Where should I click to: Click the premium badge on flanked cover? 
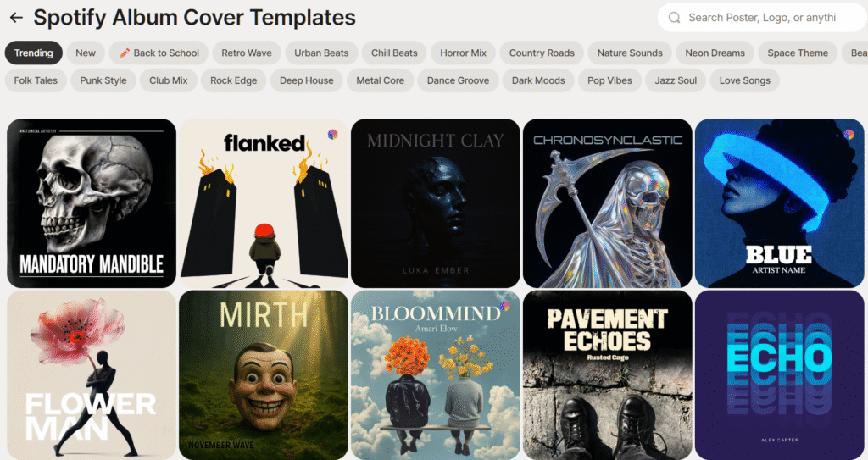[332, 135]
